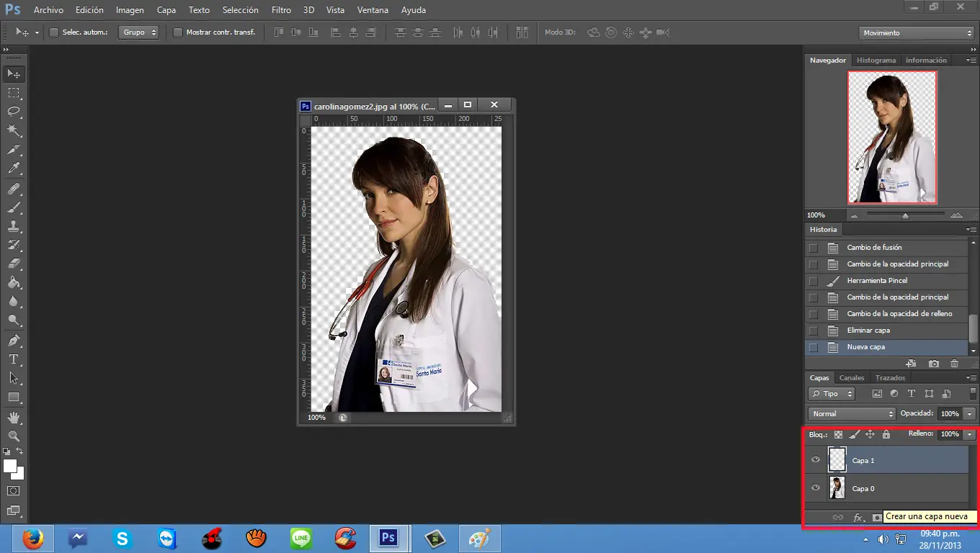The height and width of the screenshot is (553, 980).
Task: Select the Zoom tool
Action: point(14,436)
